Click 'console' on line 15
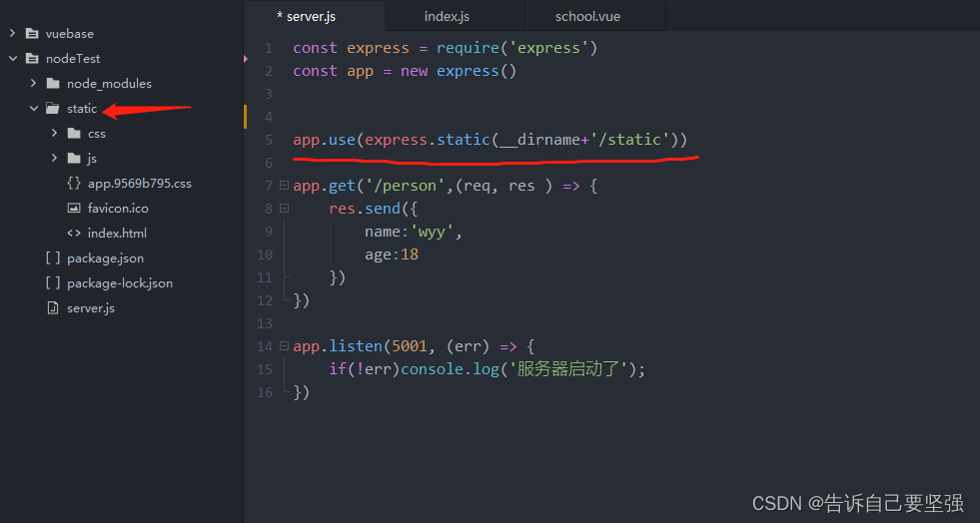This screenshot has height=523, width=980. click(432, 369)
